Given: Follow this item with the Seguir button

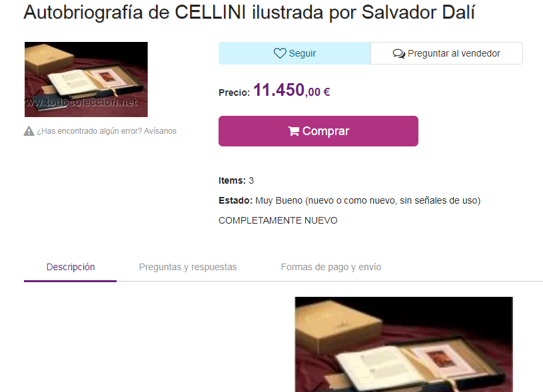Looking at the screenshot, I should point(294,53).
